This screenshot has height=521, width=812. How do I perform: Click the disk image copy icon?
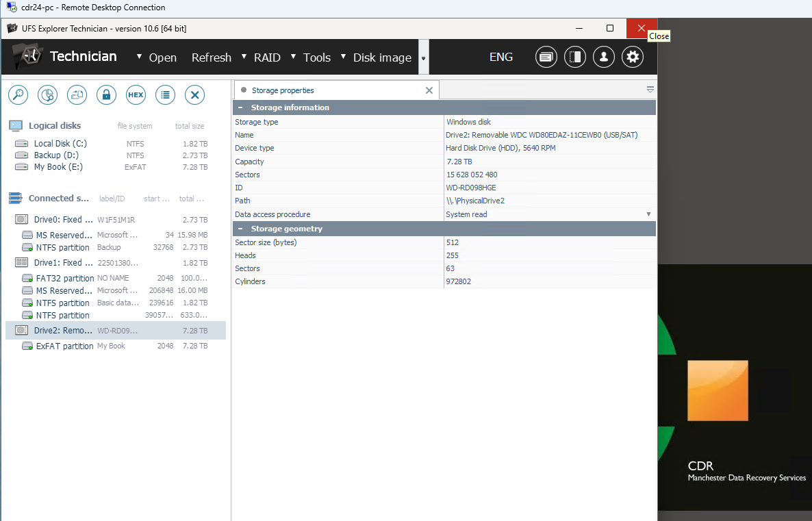pyautogui.click(x=77, y=94)
